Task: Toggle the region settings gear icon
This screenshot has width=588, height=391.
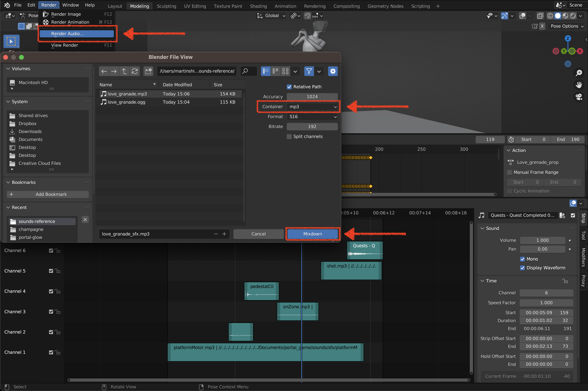Action: click(333, 71)
